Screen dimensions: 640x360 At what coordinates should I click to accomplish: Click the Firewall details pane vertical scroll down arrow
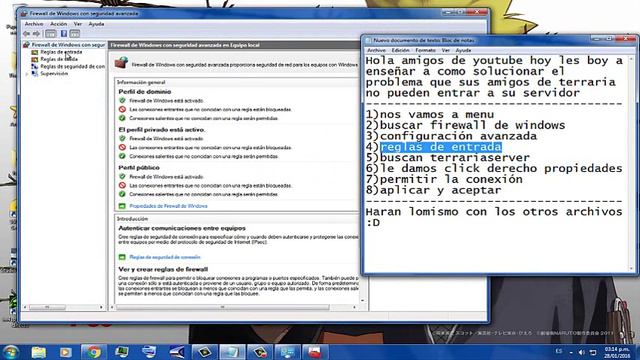point(362,301)
